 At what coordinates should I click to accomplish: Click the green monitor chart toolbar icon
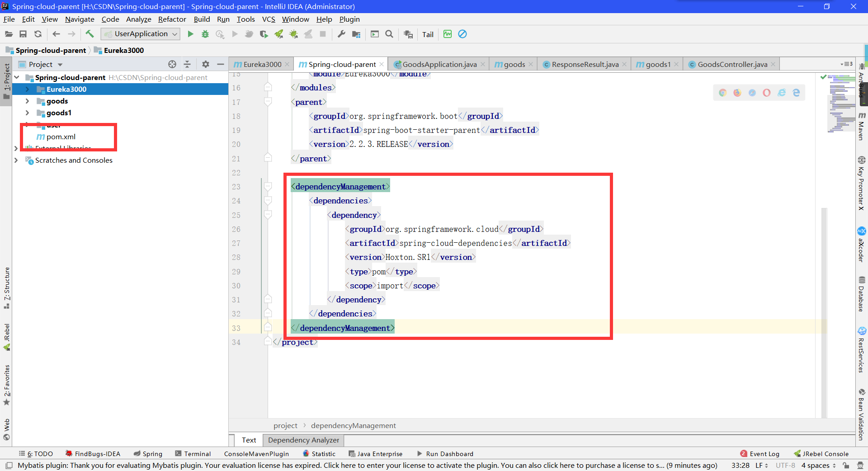coord(448,34)
